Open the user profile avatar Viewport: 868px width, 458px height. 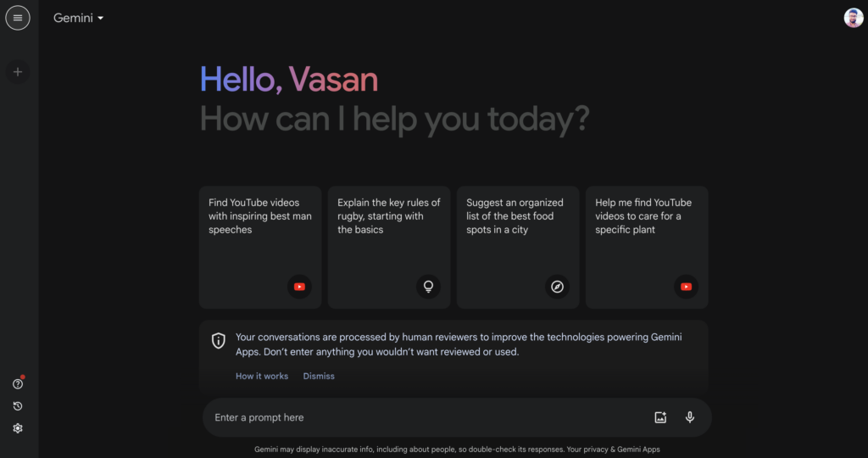point(853,18)
